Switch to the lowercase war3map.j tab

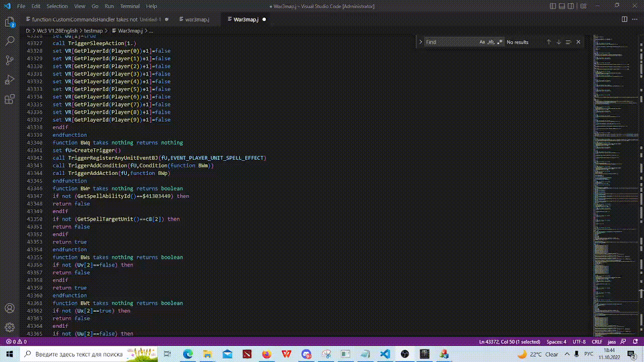click(x=197, y=19)
